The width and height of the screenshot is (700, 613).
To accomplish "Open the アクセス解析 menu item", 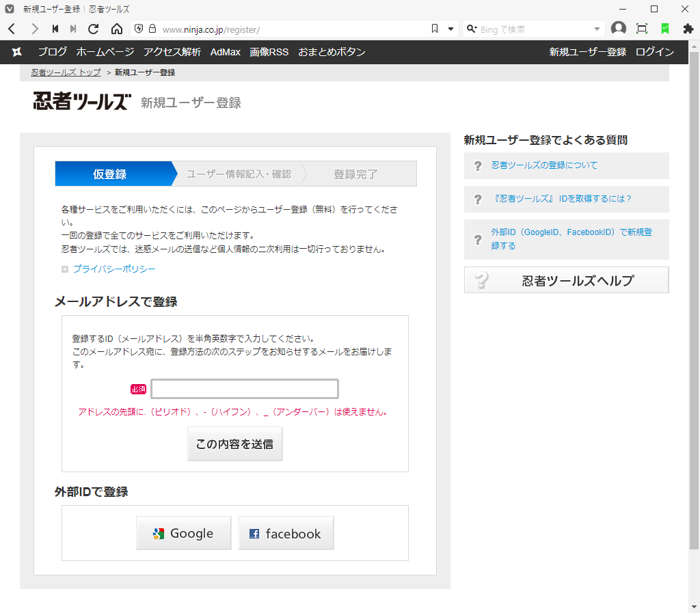I will pos(172,52).
